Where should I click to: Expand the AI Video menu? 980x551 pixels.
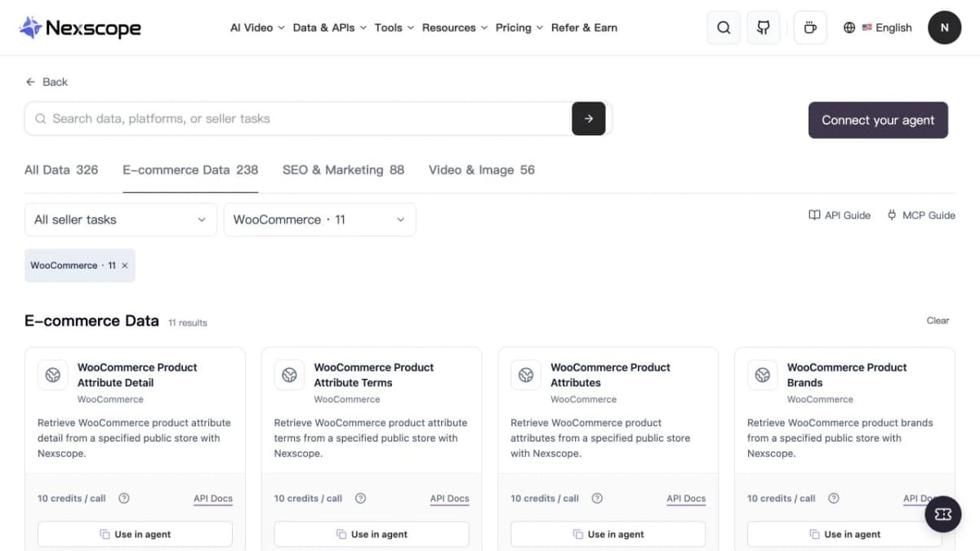pos(257,28)
